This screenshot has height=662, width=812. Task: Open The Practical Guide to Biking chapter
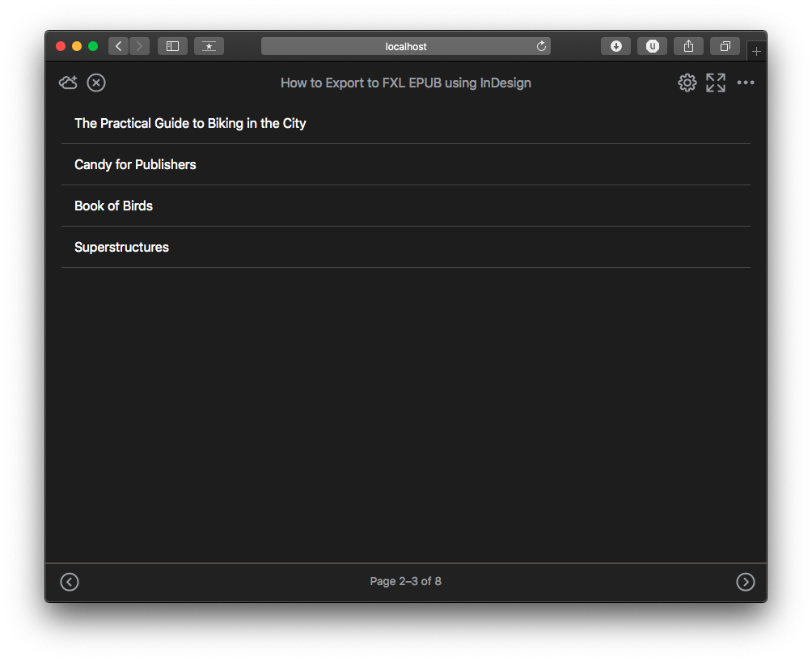click(x=190, y=123)
